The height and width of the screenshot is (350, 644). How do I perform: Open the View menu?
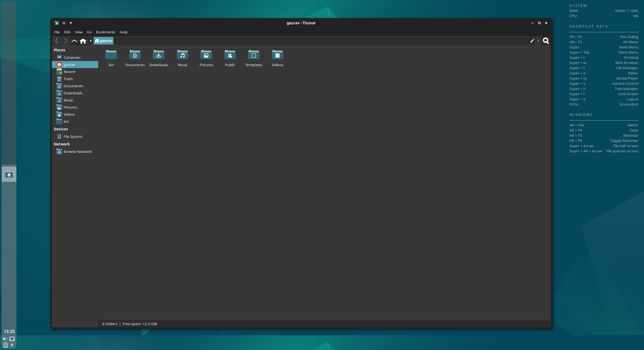click(x=78, y=32)
